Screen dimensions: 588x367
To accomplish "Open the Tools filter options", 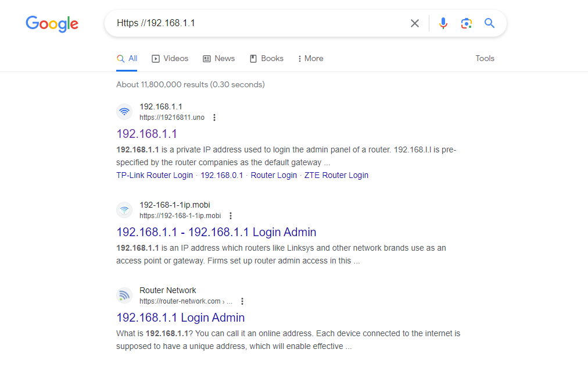I will pos(485,59).
